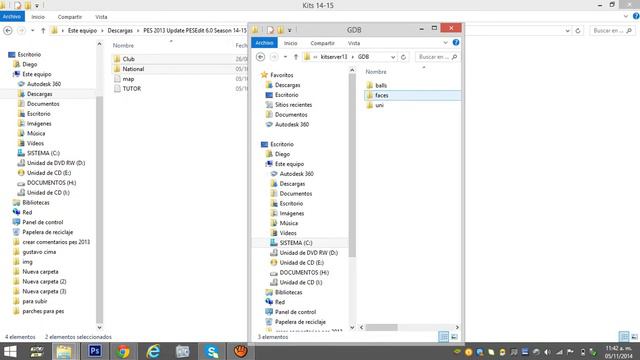Screen dimensions: 640x360
Task: Sort by Nombre column in GDB window
Action: [376, 71]
